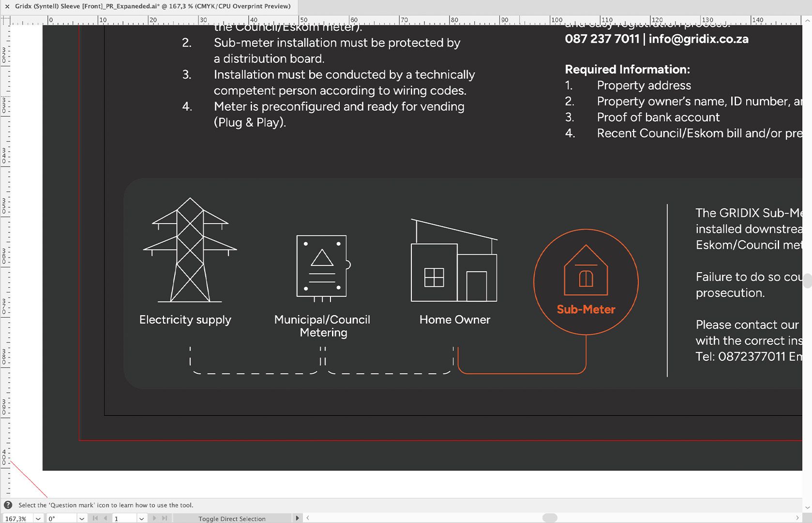Go to last artboard button
Image resolution: width=812 pixels, height=523 pixels.
(x=165, y=518)
